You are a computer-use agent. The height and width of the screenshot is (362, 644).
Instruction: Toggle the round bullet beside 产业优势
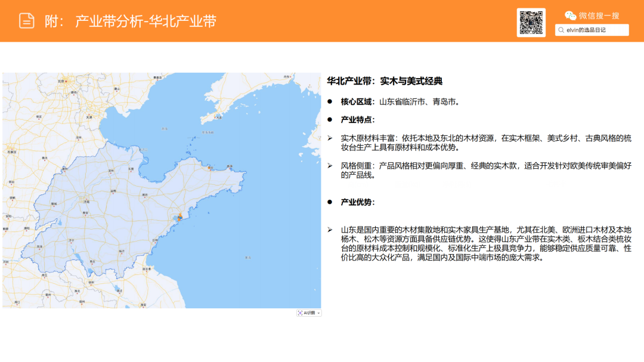coord(330,202)
